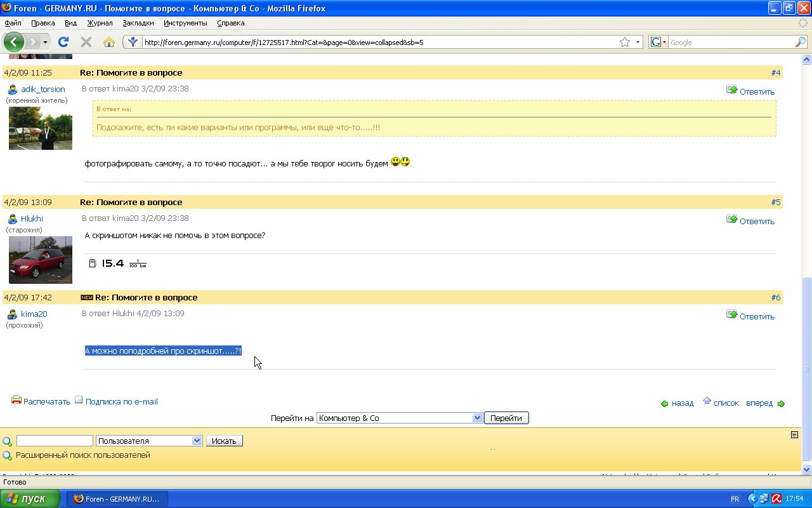Click the Подписка по e-mail link

pos(122,401)
